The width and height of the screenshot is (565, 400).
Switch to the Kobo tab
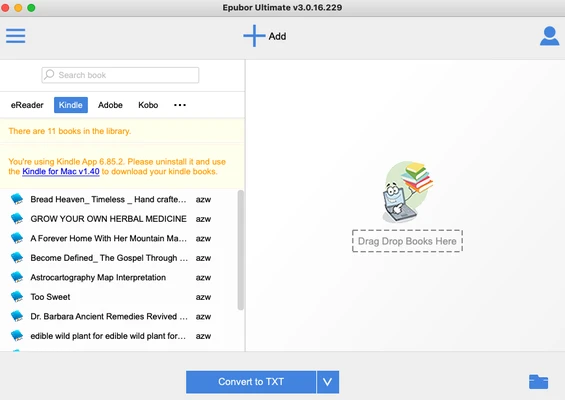[x=148, y=105]
